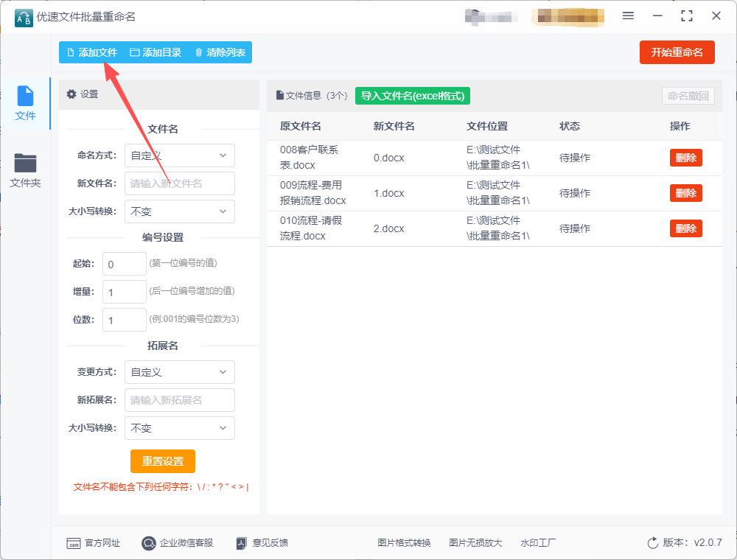Open the 意见反馈 feedback link
This screenshot has height=560, width=737.
tap(262, 543)
